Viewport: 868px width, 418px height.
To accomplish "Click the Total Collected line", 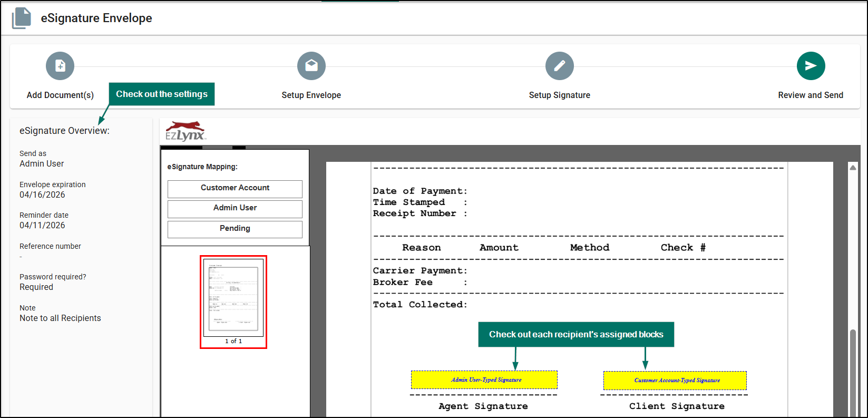I will [420, 304].
